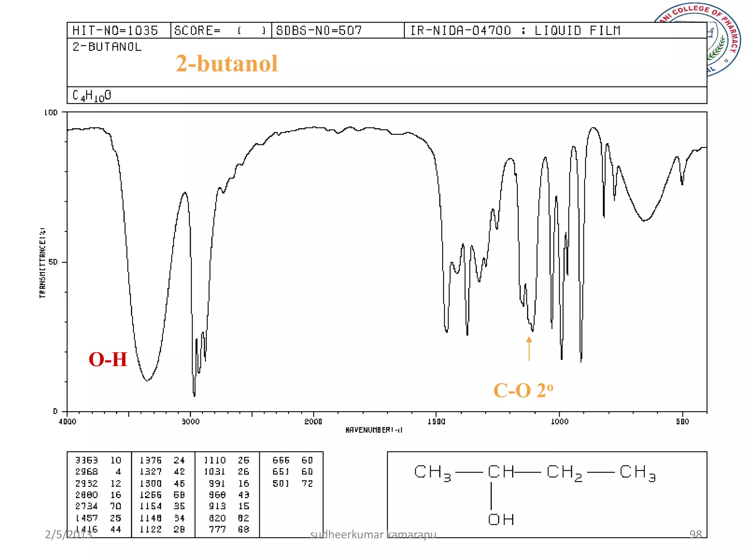Click the WAVENUMBER axis label
Viewport: 747px width, 560px height.
[373, 430]
